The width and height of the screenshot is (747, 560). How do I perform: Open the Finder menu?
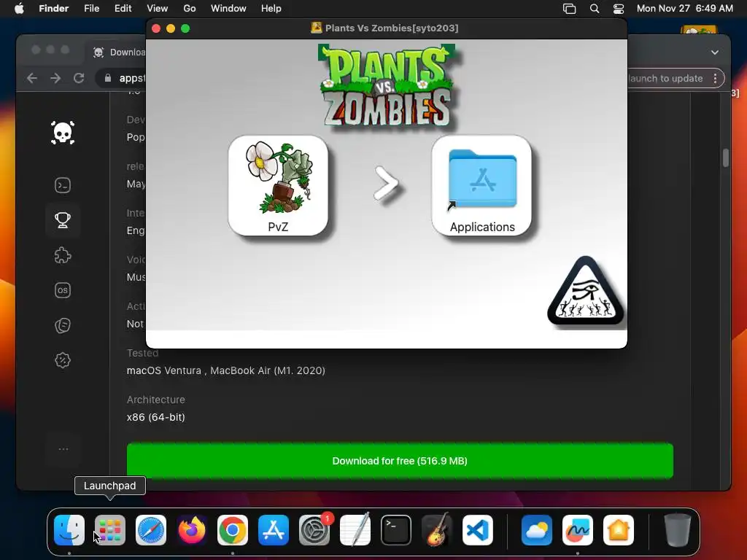(x=54, y=9)
